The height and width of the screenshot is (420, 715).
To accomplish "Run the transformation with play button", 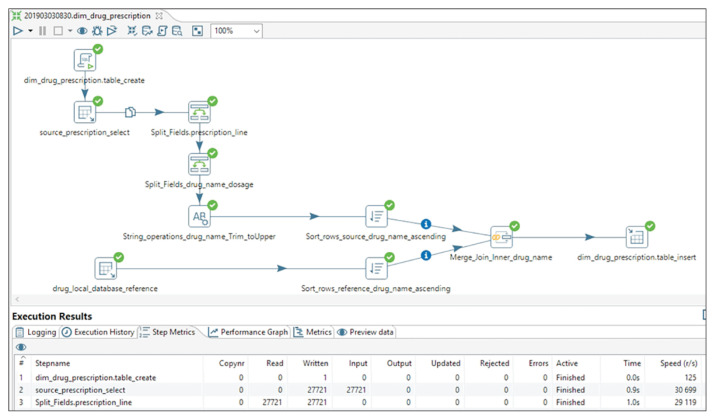I will [17, 31].
